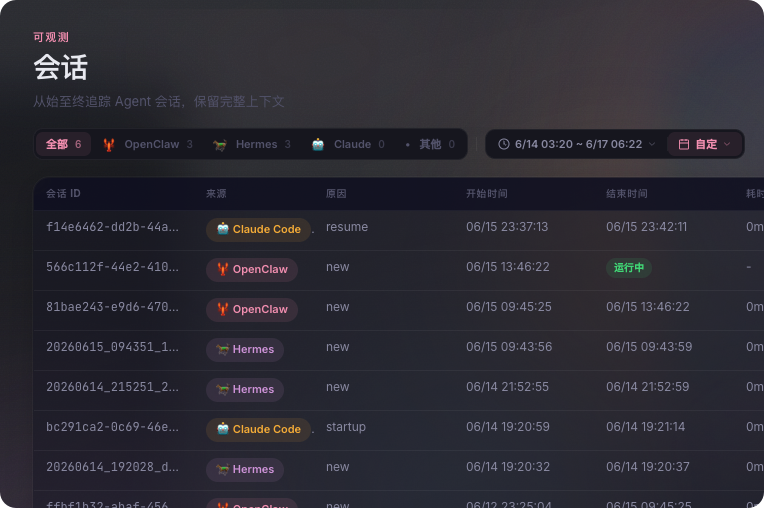Image resolution: width=764 pixels, height=508 pixels.
Task: Select the 全部 filter tab
Action: coord(63,144)
